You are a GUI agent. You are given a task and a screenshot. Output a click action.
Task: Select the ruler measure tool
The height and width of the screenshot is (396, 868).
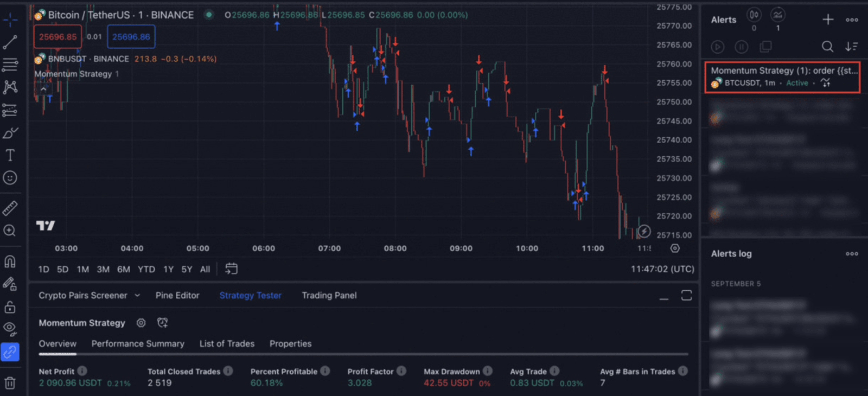tap(10, 207)
